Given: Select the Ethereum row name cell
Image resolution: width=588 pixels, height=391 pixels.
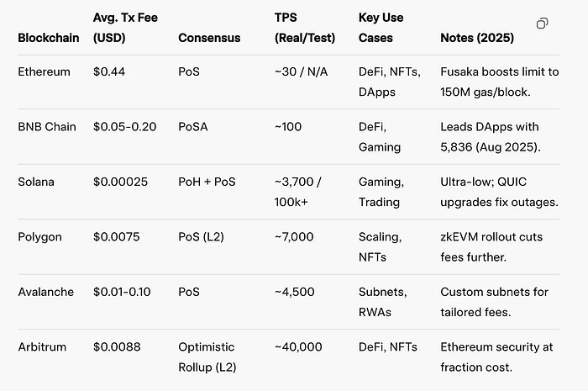Looking at the screenshot, I should (x=45, y=72).
